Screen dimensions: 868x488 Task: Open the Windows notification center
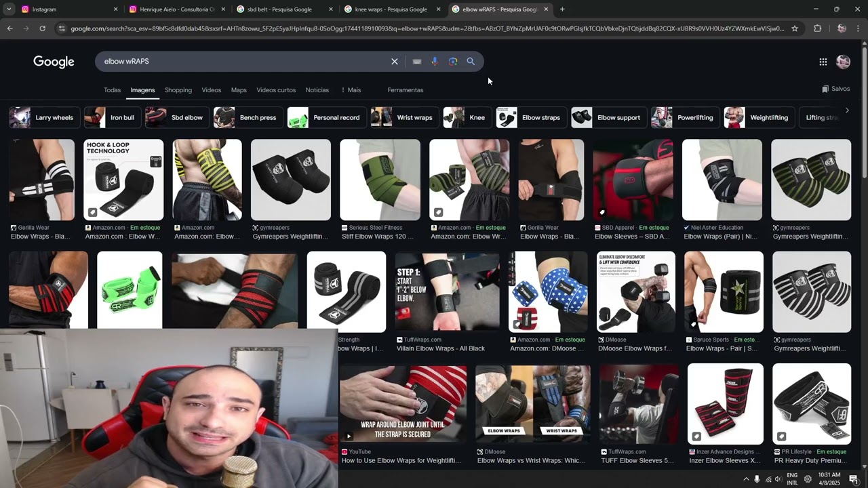(854, 479)
